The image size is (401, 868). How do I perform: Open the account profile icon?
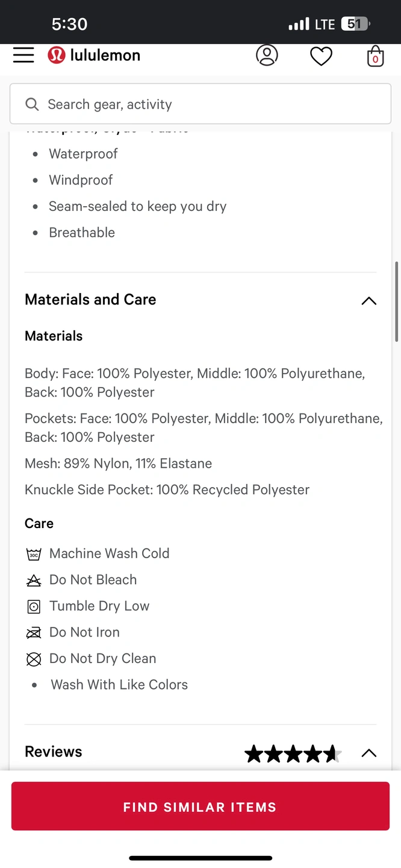(267, 55)
